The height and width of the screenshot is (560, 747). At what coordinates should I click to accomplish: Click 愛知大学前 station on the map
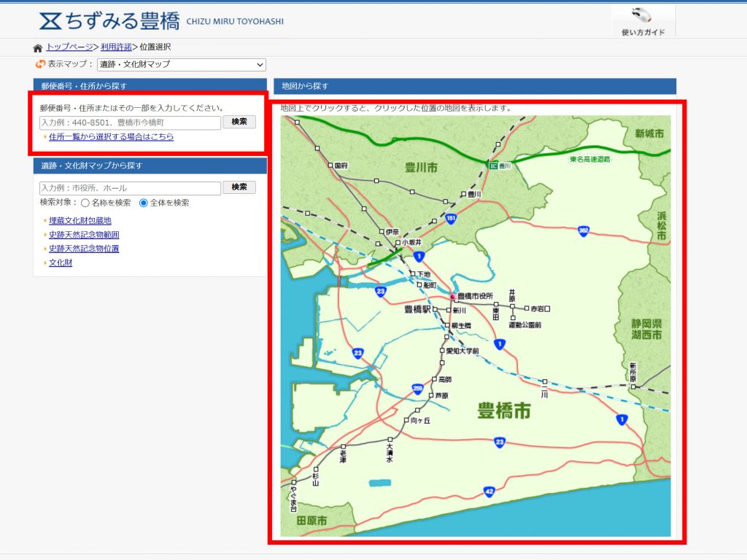click(443, 351)
